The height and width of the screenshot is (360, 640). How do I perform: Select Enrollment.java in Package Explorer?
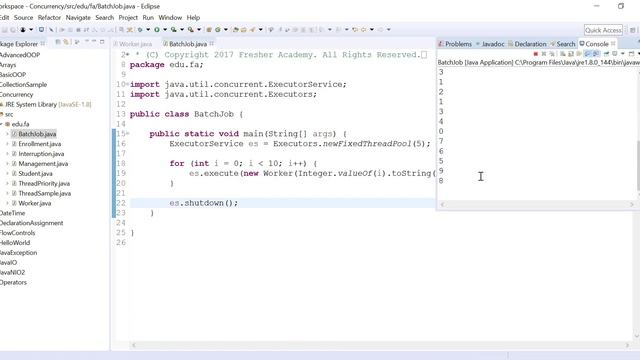[40, 144]
